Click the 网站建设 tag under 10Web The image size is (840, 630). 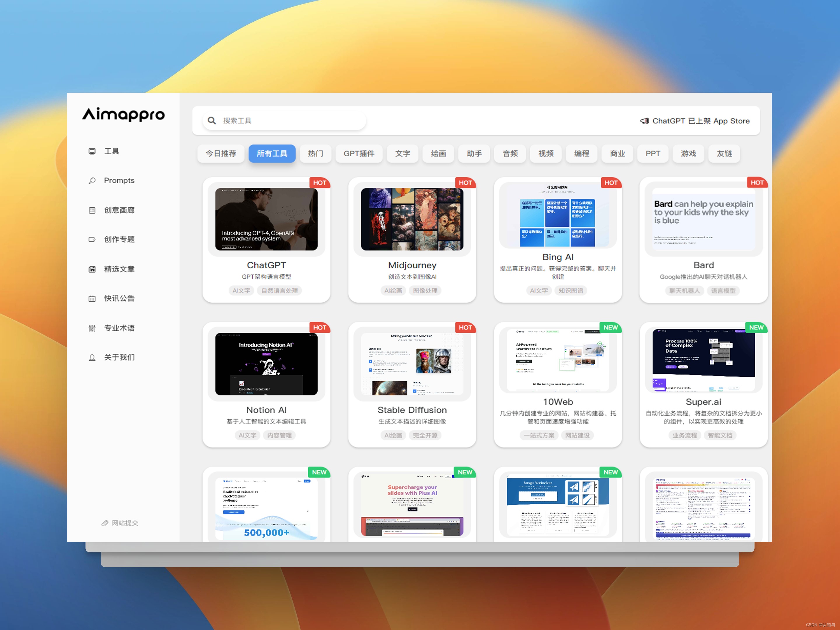(577, 435)
